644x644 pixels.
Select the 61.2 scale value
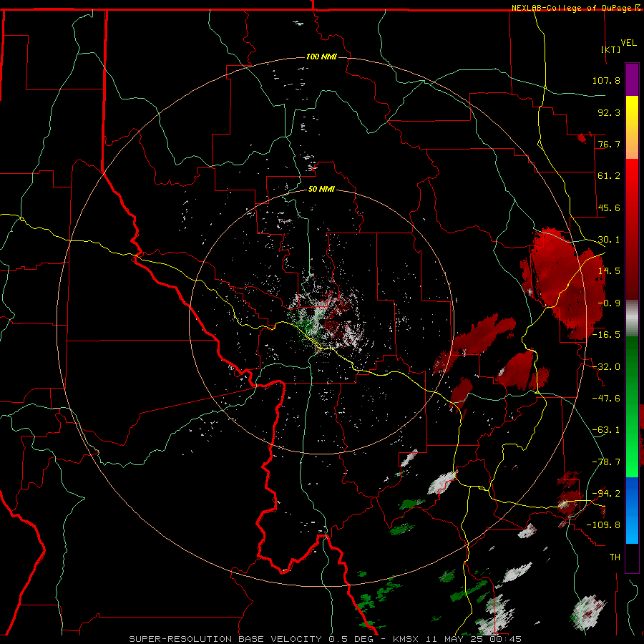(x=609, y=176)
